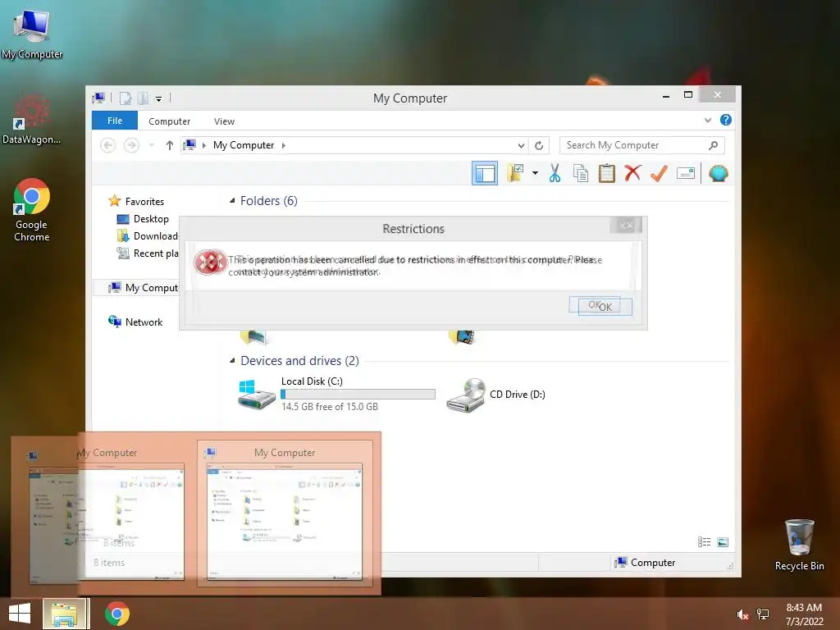Open recent locations dropdown arrow

152,145
